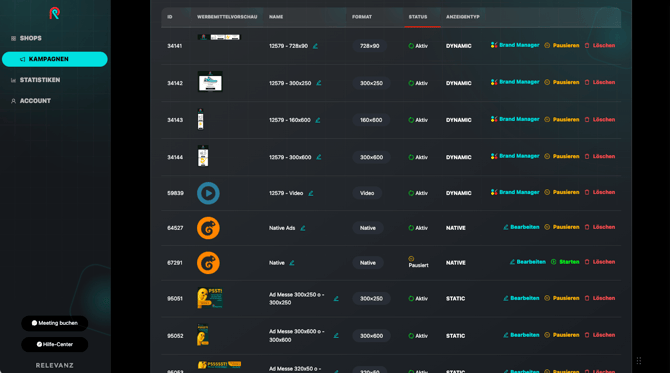This screenshot has height=373, width=670.
Task: Click Bearbeiten for Native ad 67291
Action: click(528, 262)
